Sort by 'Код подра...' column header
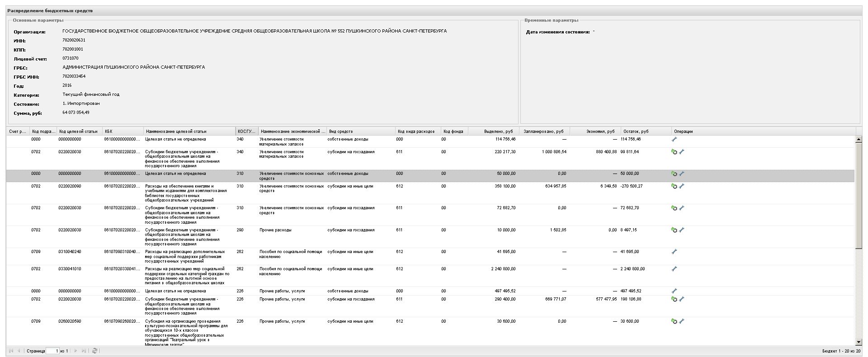Image resolution: width=868 pixels, height=357 pixels. (43, 132)
